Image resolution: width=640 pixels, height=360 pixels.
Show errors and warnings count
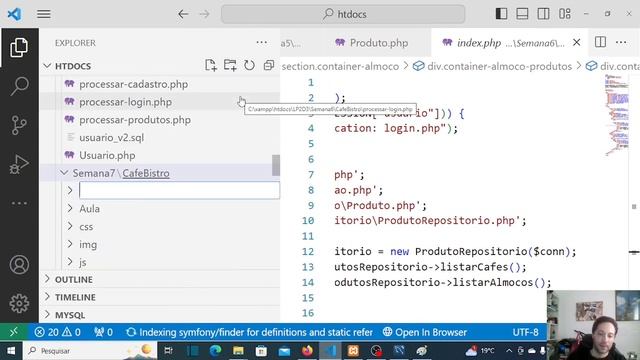point(57,332)
